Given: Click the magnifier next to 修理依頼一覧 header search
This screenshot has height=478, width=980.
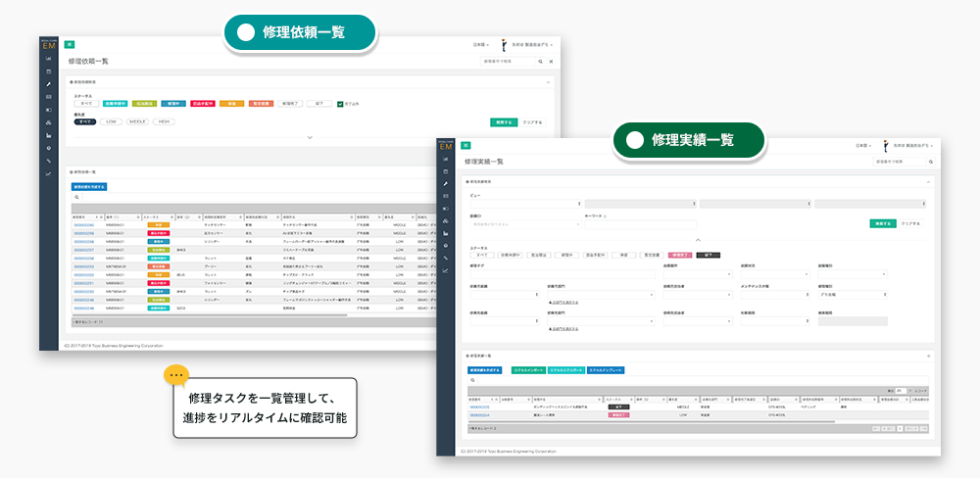Looking at the screenshot, I should [x=541, y=62].
